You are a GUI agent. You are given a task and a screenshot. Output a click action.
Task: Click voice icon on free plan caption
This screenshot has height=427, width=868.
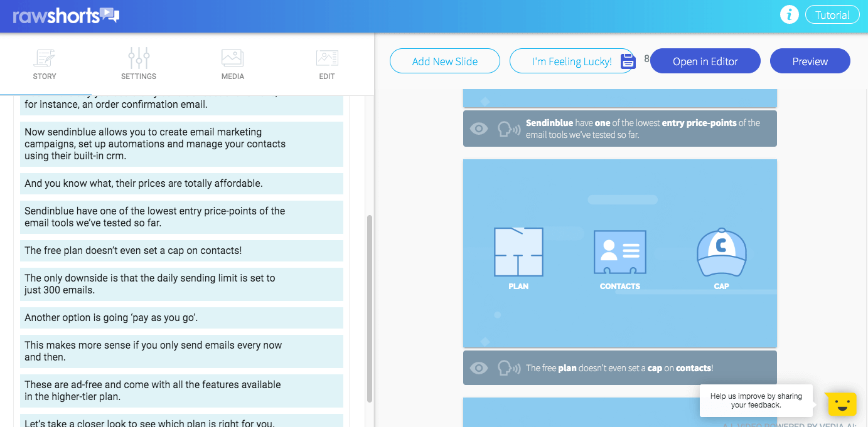click(x=508, y=368)
